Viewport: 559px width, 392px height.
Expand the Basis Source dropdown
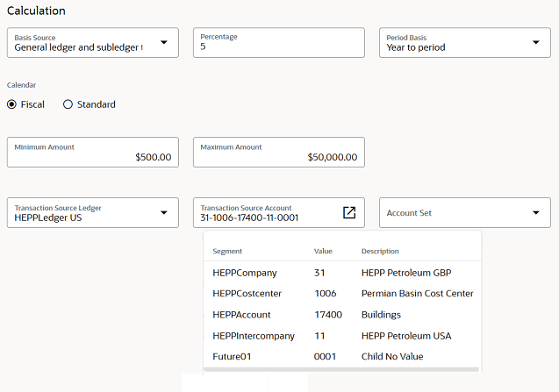coord(164,42)
